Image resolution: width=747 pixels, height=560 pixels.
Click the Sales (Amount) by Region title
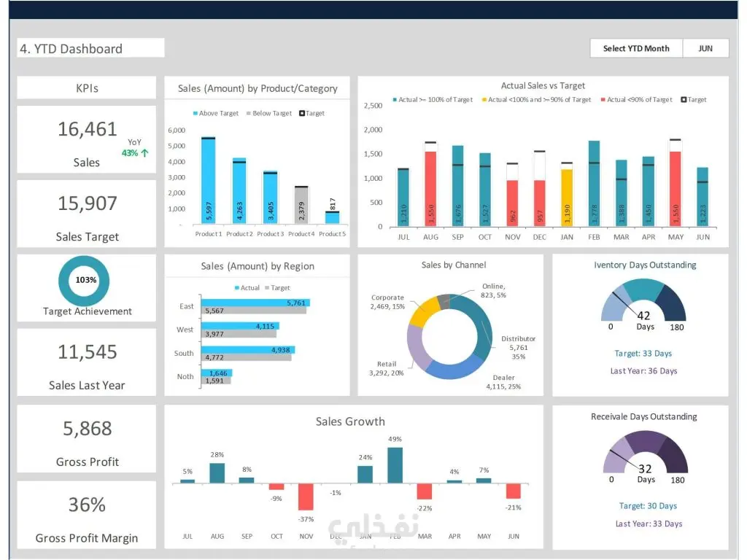pyautogui.click(x=258, y=266)
